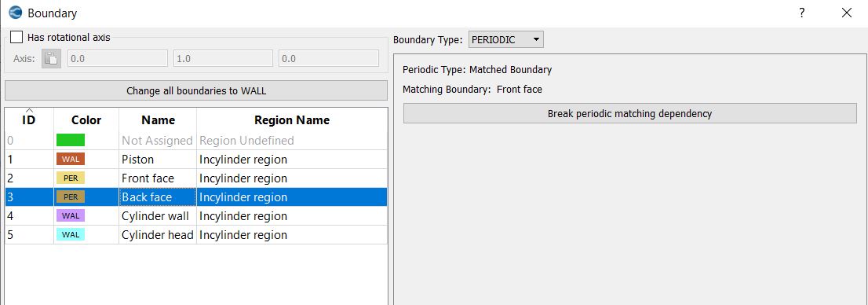This screenshot has height=305, width=868.
Task: Click the Region Name column header
Action: 292,119
